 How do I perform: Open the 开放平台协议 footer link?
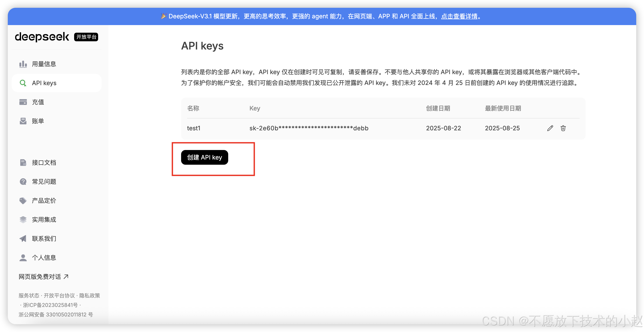tap(59, 295)
